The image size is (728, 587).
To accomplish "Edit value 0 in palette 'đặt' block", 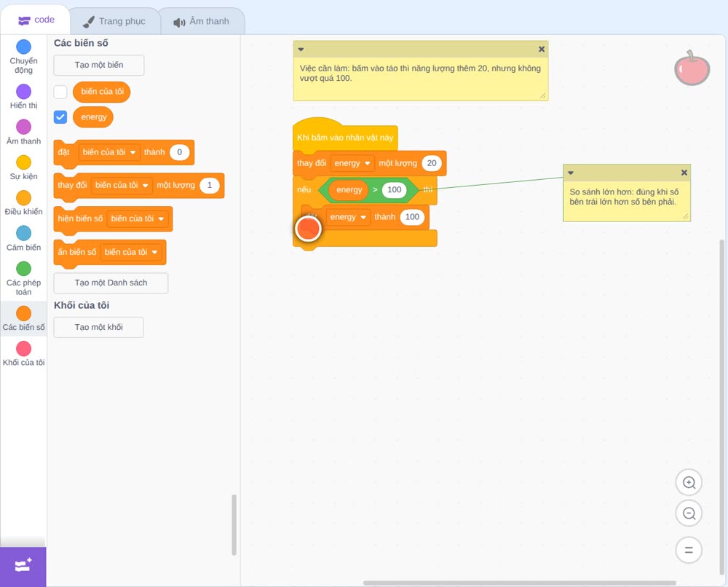I will click(180, 152).
